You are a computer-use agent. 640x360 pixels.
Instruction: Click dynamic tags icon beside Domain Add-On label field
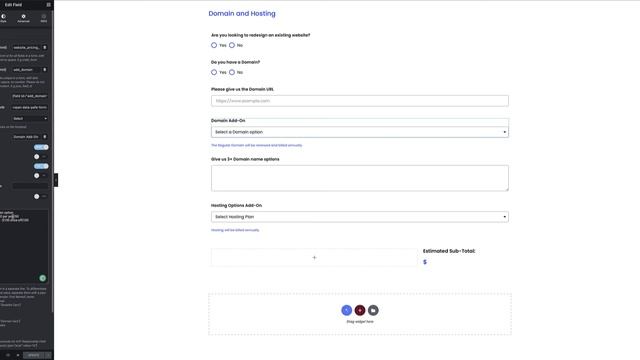click(45, 137)
